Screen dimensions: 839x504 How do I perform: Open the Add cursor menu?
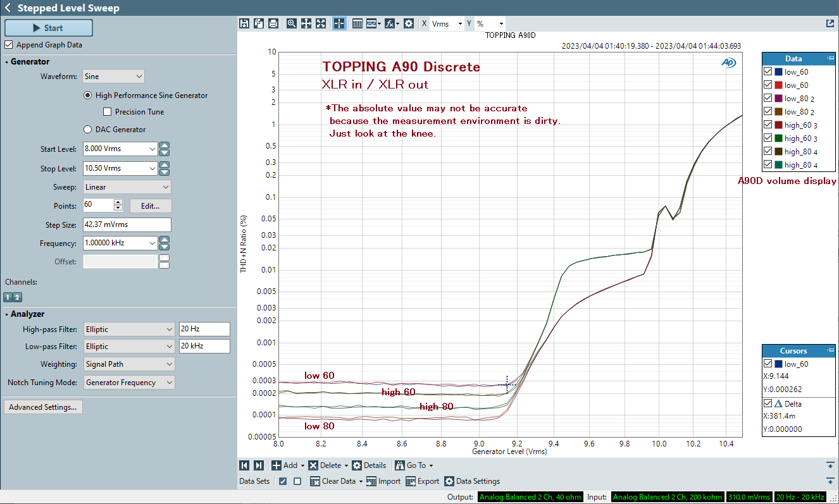(288, 465)
